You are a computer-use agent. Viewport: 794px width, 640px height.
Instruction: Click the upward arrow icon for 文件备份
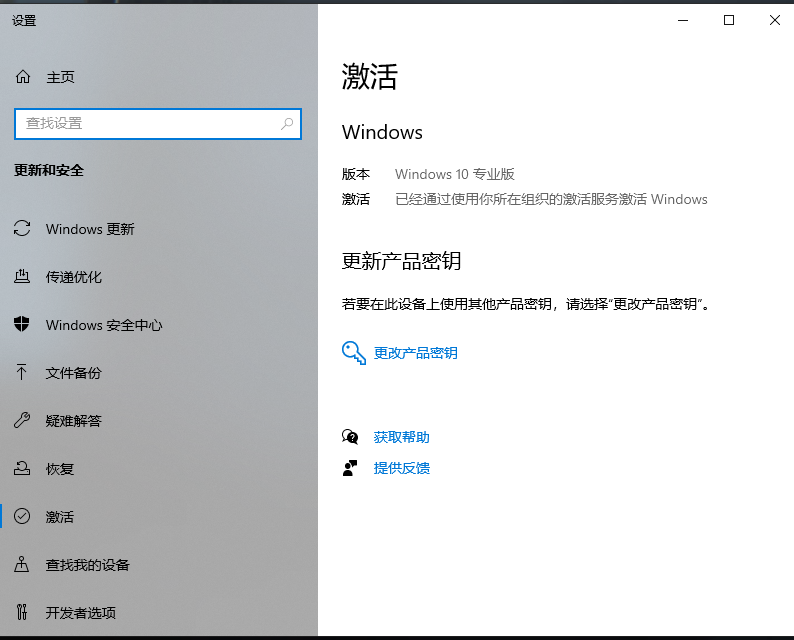[21, 372]
